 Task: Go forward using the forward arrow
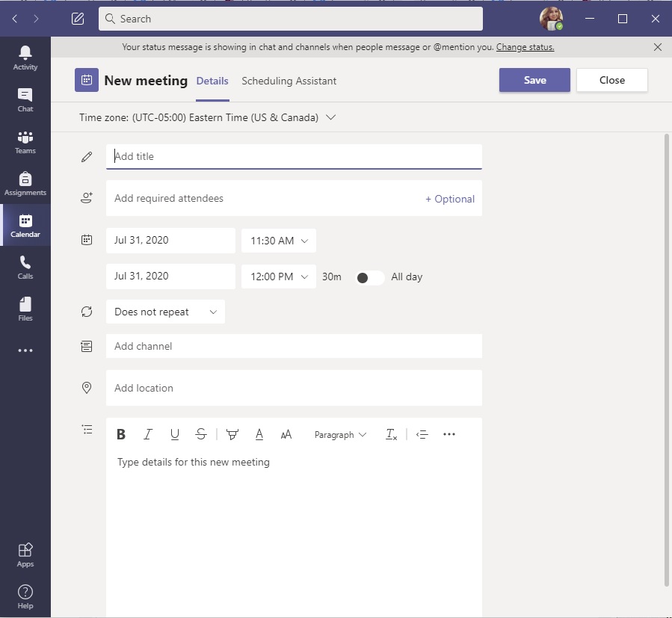(x=36, y=19)
